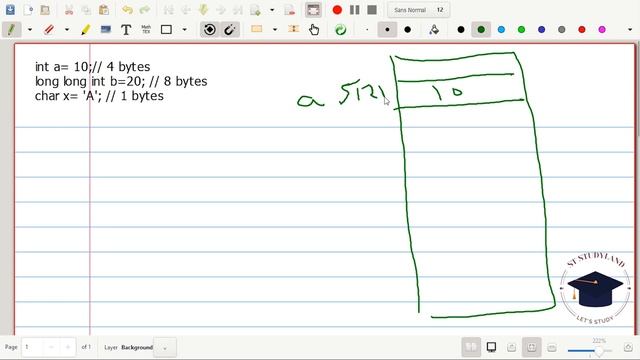
Task: Choose the medium line thickness
Action: tap(387, 29)
